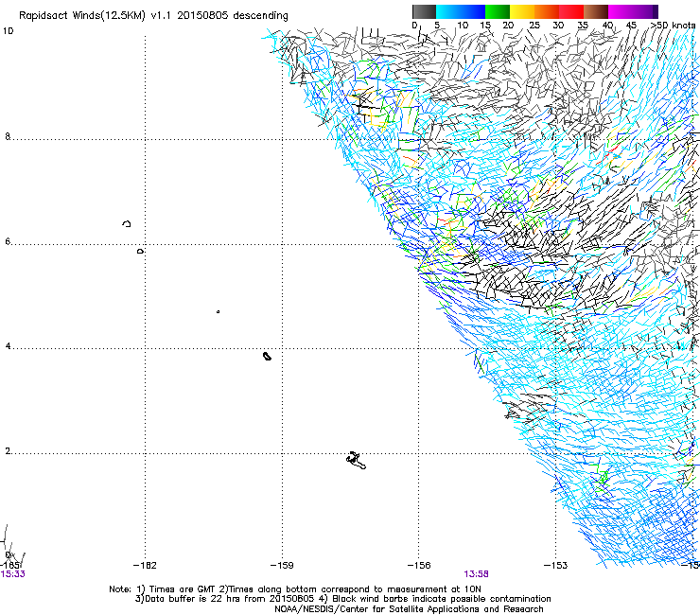Click the brown 35-40 knots legend swatch
The image size is (700, 615).
point(596,11)
